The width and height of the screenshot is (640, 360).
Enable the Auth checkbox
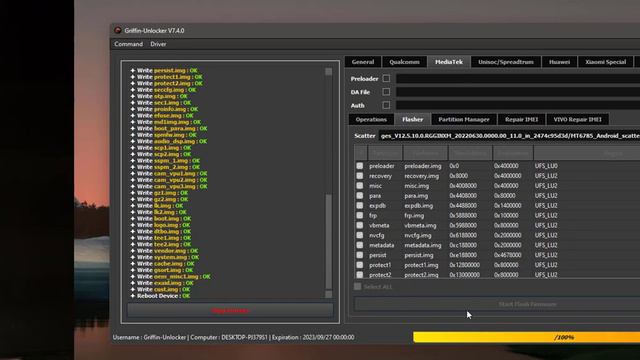(x=386, y=105)
